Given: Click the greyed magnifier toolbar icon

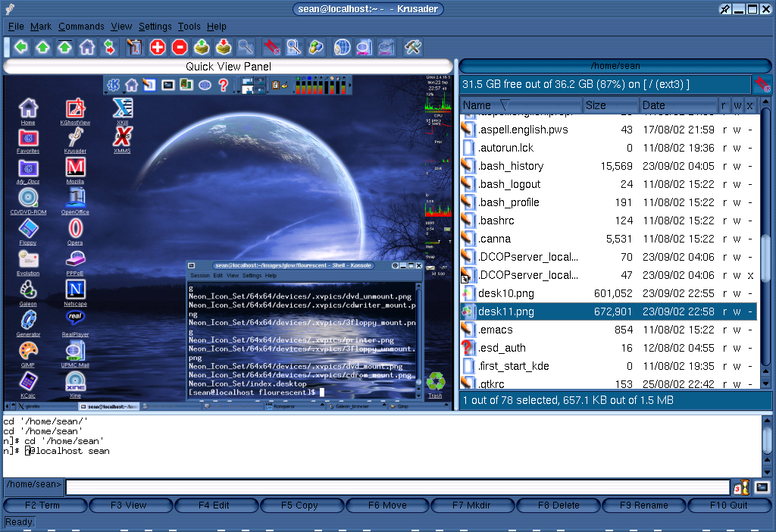Looking at the screenshot, I should pos(246,47).
